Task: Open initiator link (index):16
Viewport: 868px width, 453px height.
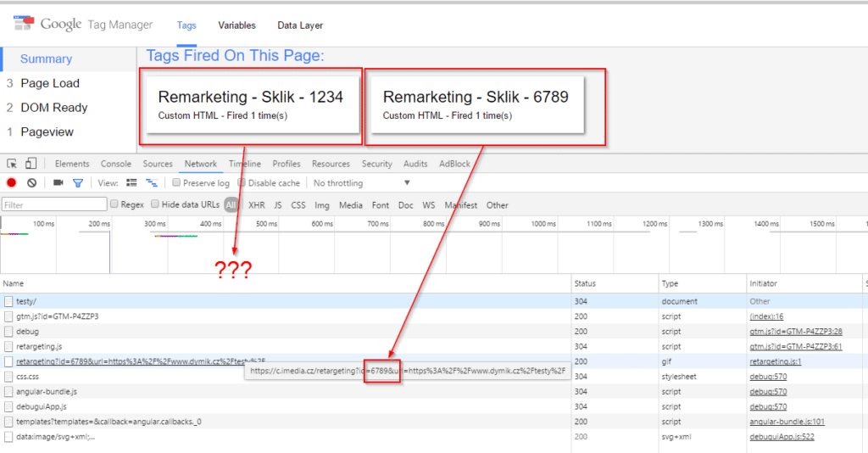Action: 766,316
